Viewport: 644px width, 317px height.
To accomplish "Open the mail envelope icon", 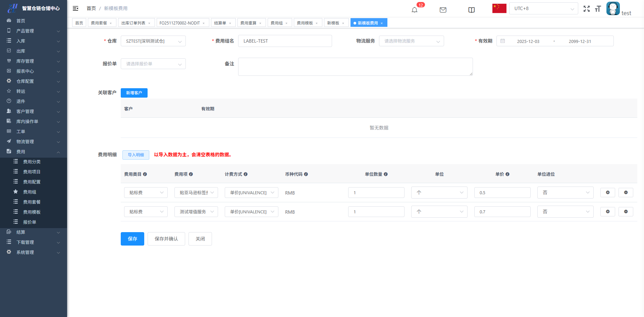I will click(443, 10).
